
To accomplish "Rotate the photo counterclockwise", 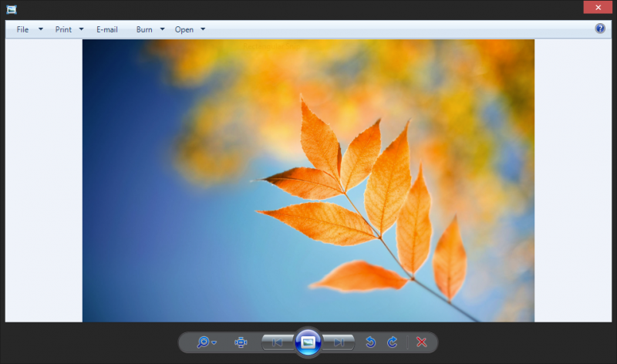I will pyautogui.click(x=370, y=342).
